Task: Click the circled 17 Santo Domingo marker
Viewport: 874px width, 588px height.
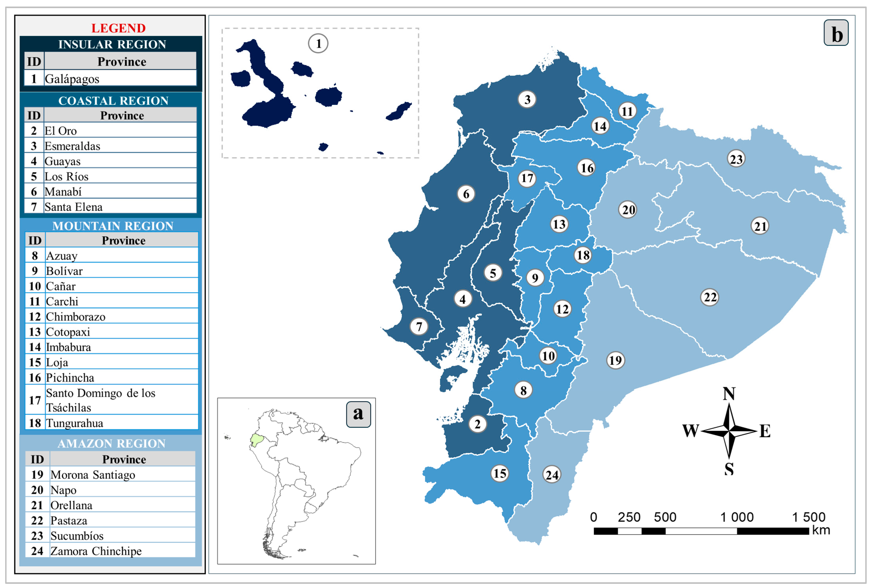Action: pos(527,178)
